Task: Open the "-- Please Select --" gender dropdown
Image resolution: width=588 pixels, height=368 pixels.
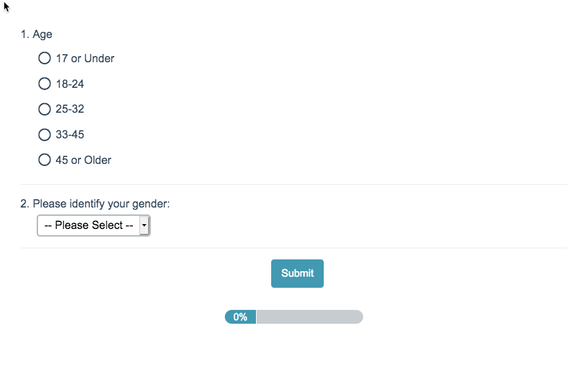Action: (89, 226)
